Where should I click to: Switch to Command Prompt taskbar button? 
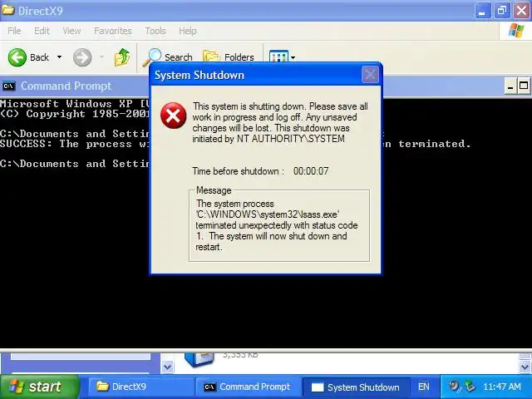249,387
